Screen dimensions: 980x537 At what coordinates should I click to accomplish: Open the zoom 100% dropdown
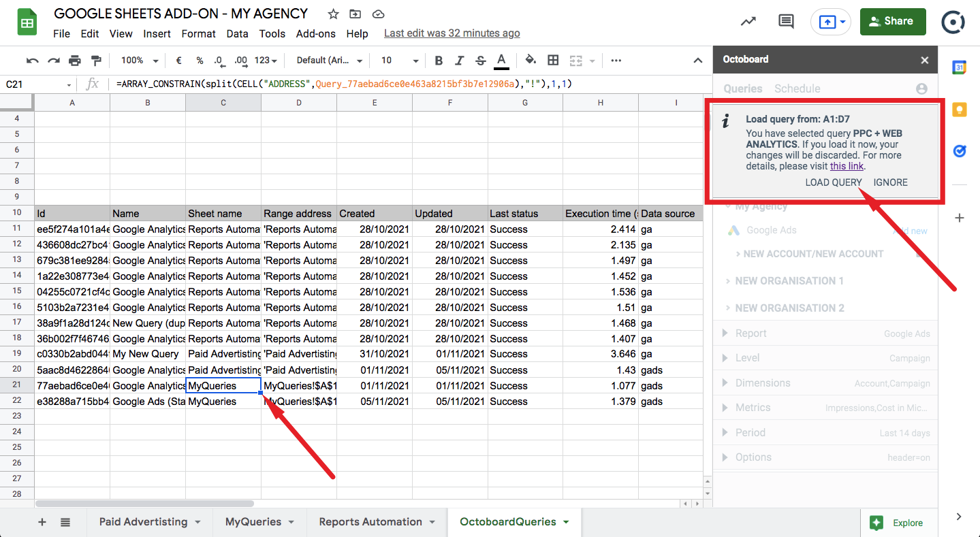point(140,61)
